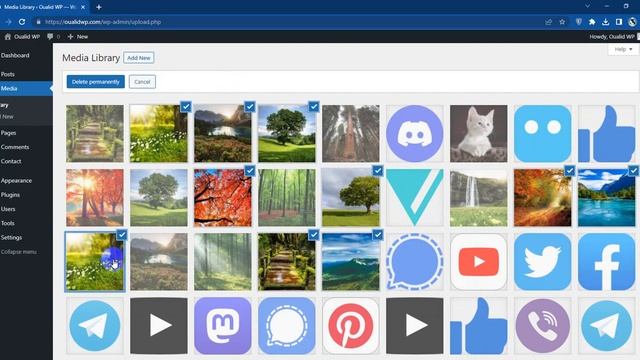Select the light blue Signal icon in bottom row
Viewport: 640px width, 360px height.
coord(287,326)
